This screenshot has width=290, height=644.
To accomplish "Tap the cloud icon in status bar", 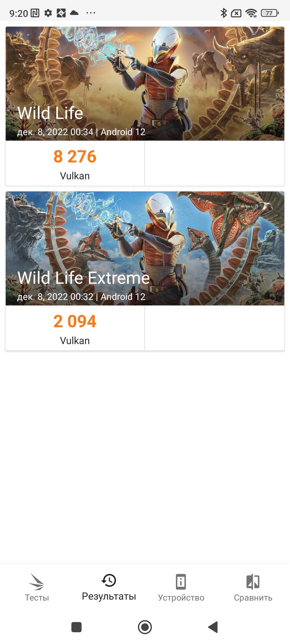I will point(74,13).
